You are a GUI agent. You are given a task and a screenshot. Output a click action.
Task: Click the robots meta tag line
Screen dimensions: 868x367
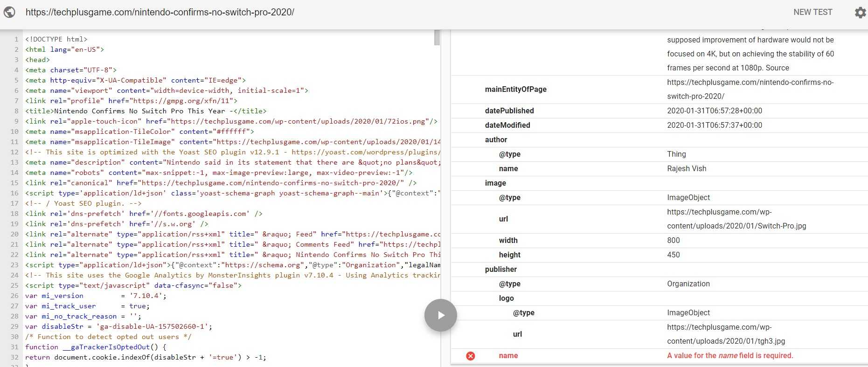click(219, 173)
